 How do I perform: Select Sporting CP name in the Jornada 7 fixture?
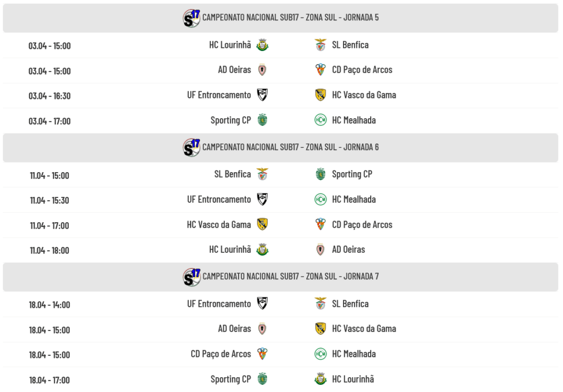pyautogui.click(x=230, y=379)
